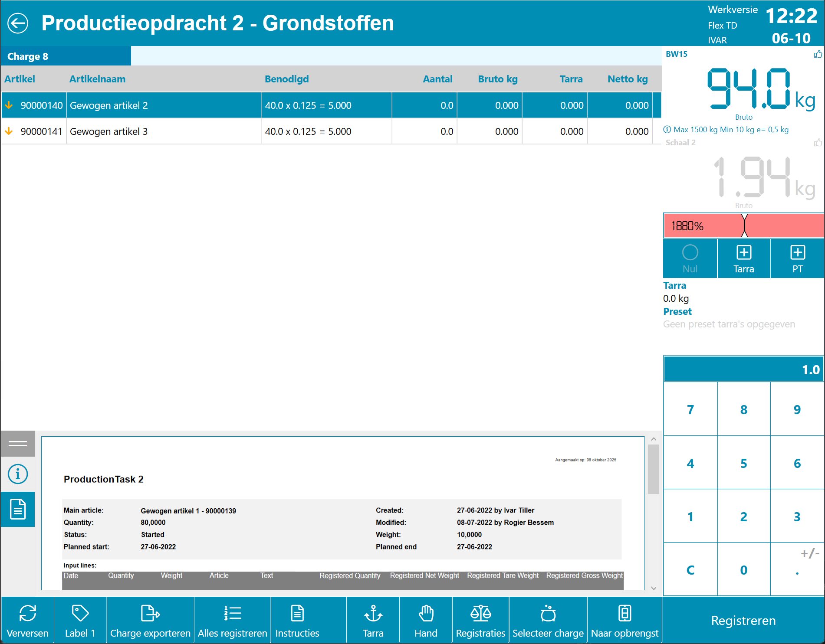This screenshot has width=825, height=644.
Task: Click the Tarra 0.0 kg value
Action: (x=676, y=298)
